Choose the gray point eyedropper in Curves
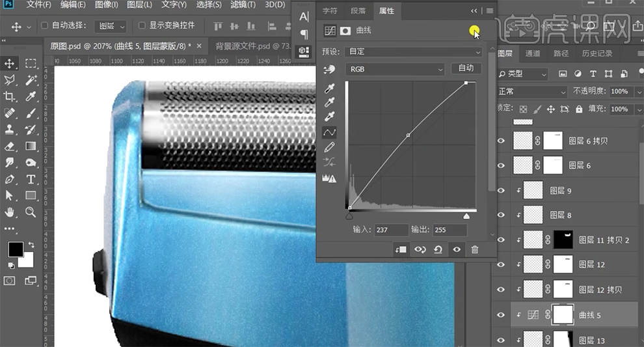 point(329,102)
